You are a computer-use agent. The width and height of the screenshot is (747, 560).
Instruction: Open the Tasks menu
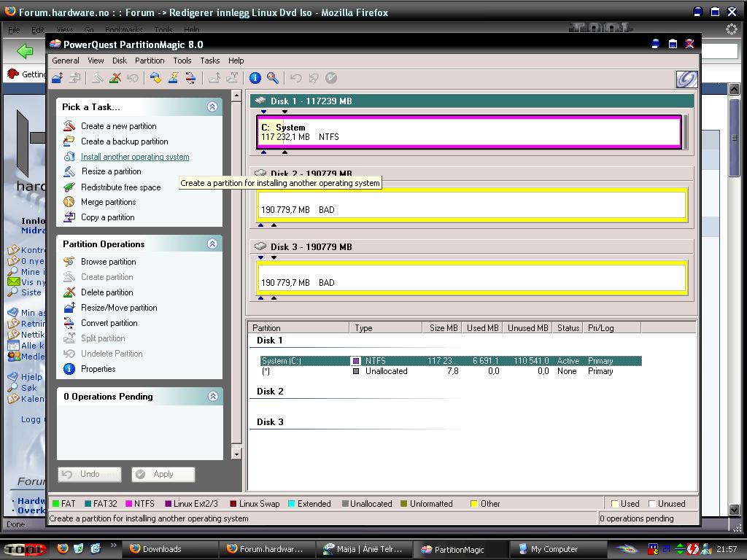210,61
